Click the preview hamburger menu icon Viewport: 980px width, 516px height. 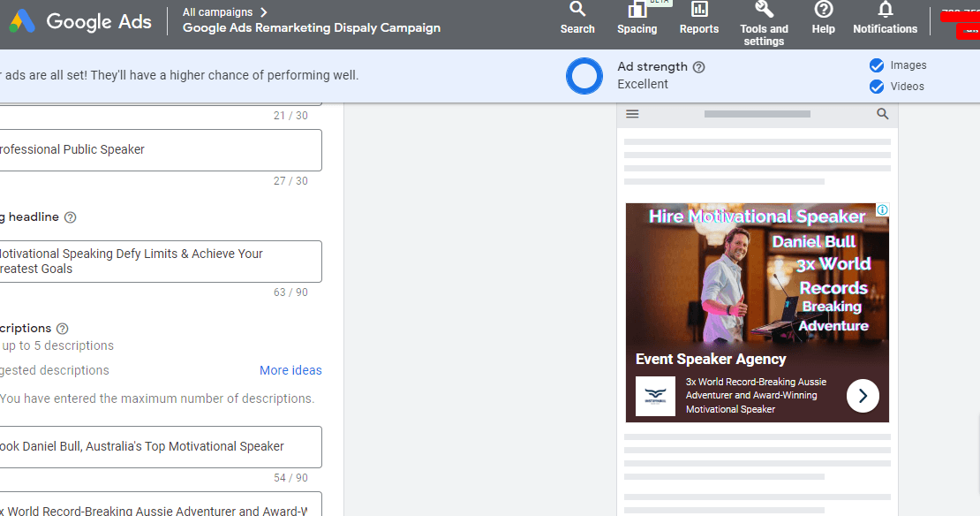point(632,114)
